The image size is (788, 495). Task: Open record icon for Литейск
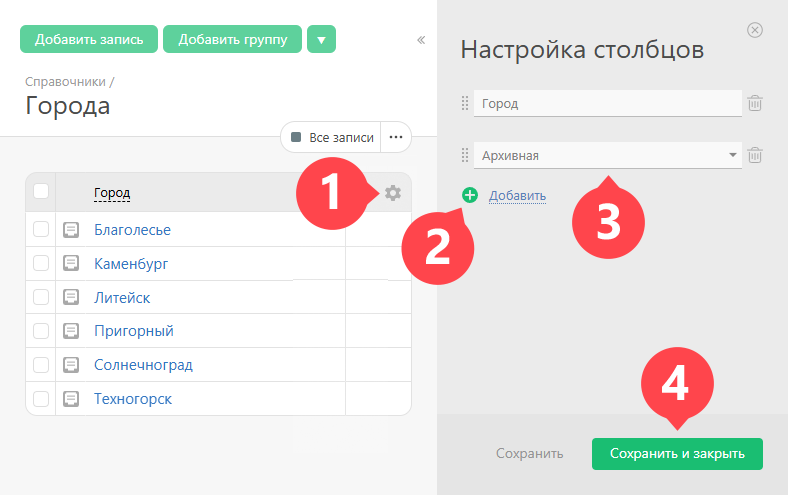(x=71, y=298)
